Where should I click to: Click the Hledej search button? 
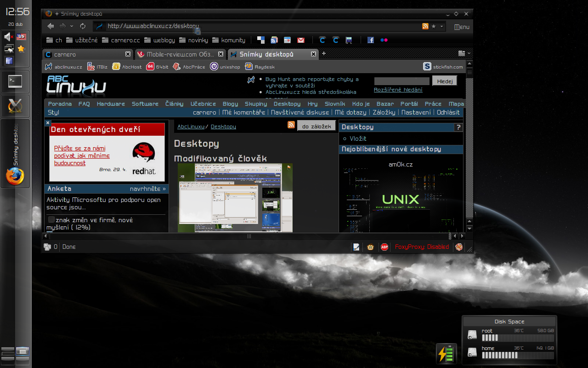point(445,81)
